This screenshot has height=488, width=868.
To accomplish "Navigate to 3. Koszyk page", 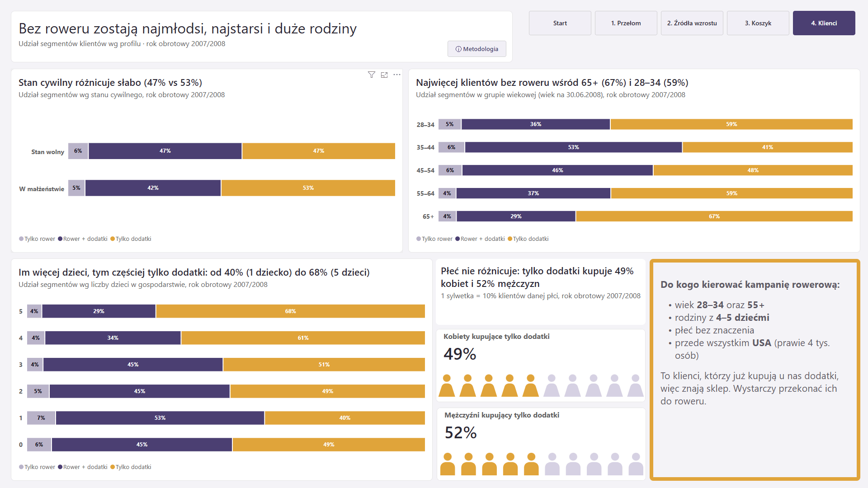I will pyautogui.click(x=758, y=23).
